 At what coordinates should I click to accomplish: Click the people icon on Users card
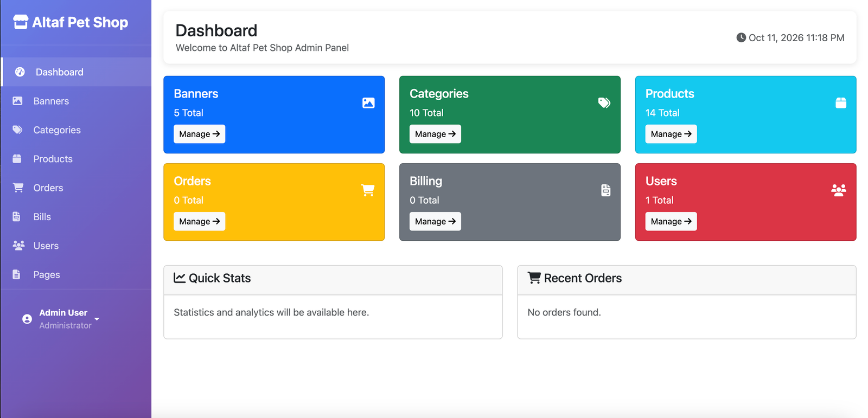[x=839, y=190]
